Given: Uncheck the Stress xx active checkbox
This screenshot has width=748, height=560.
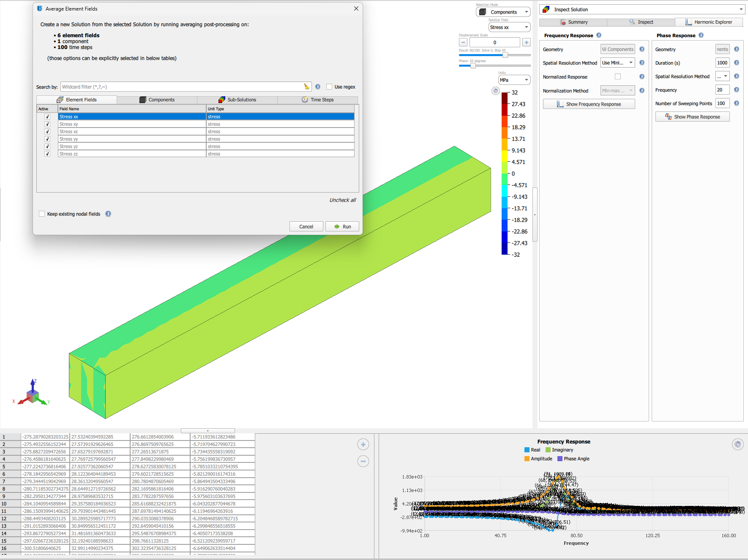Looking at the screenshot, I should [x=47, y=117].
